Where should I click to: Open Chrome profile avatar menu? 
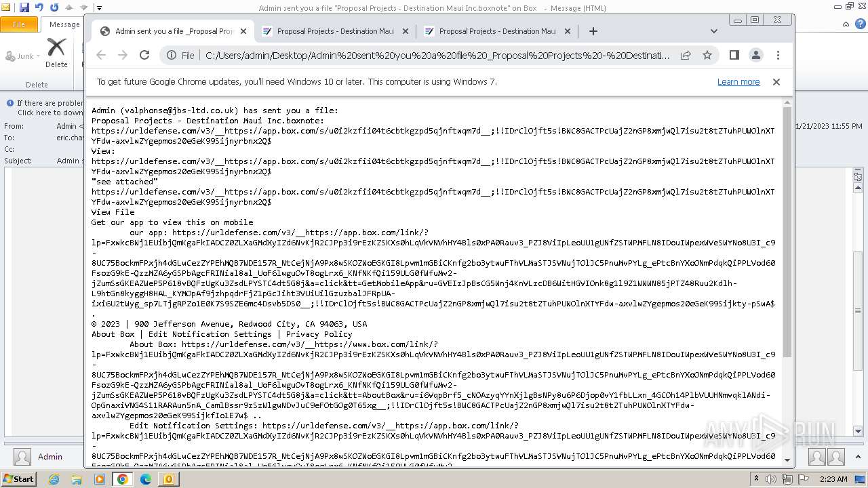[756, 56]
